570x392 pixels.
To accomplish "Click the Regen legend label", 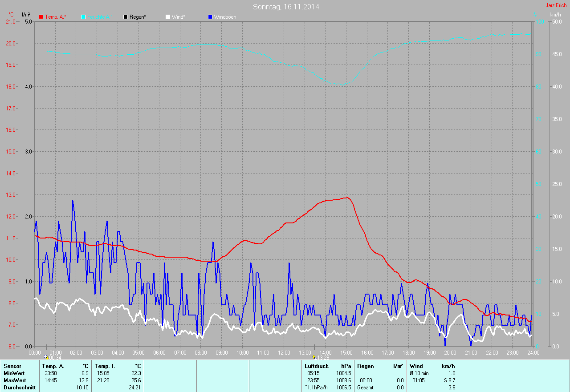I will [x=138, y=17].
